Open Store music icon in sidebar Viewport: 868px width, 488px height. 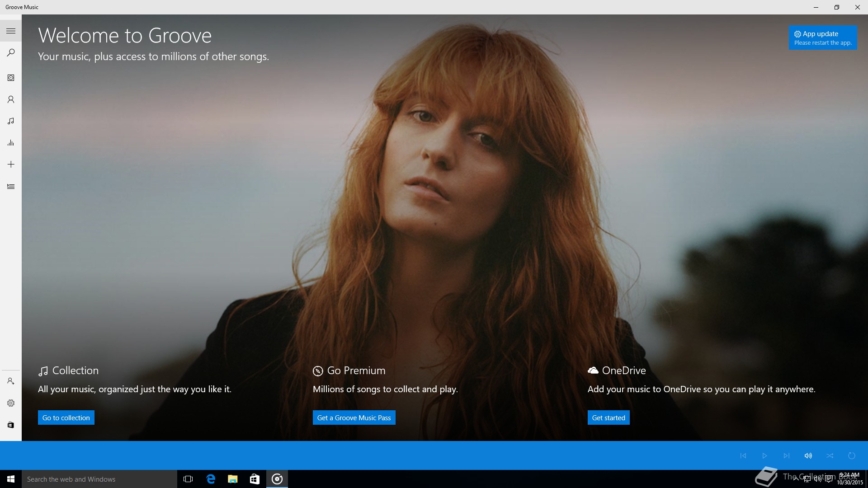tap(11, 425)
